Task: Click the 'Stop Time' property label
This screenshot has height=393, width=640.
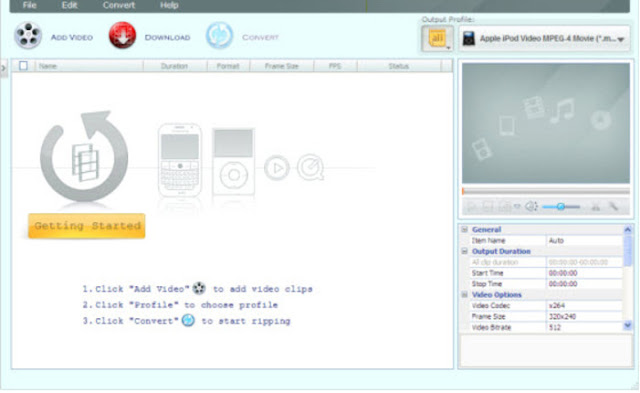Action: pyautogui.click(x=487, y=284)
